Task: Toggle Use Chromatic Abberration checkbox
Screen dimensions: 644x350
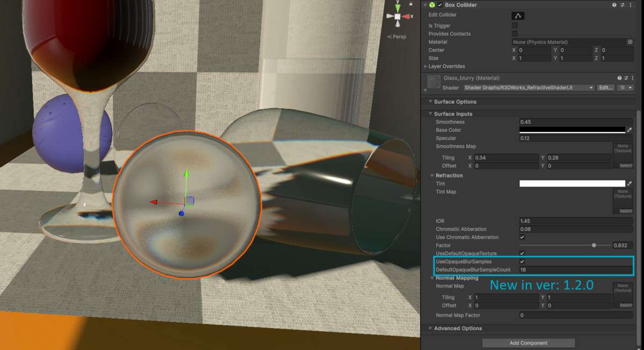Action: tap(522, 237)
